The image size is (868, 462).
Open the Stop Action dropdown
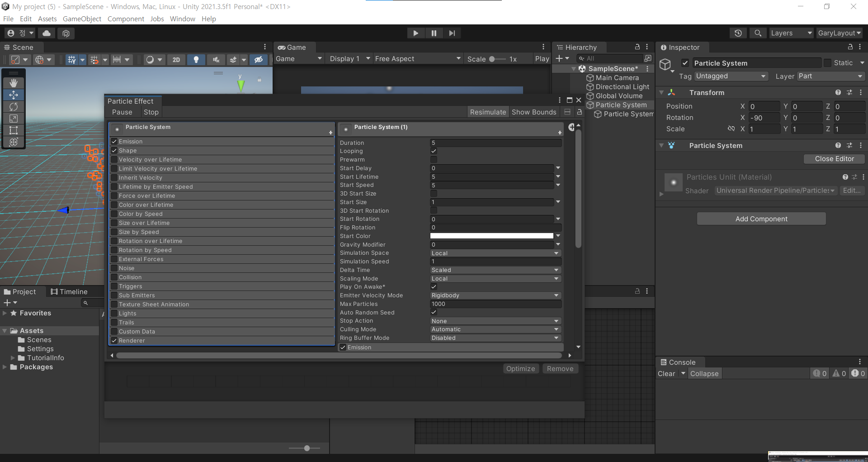495,321
